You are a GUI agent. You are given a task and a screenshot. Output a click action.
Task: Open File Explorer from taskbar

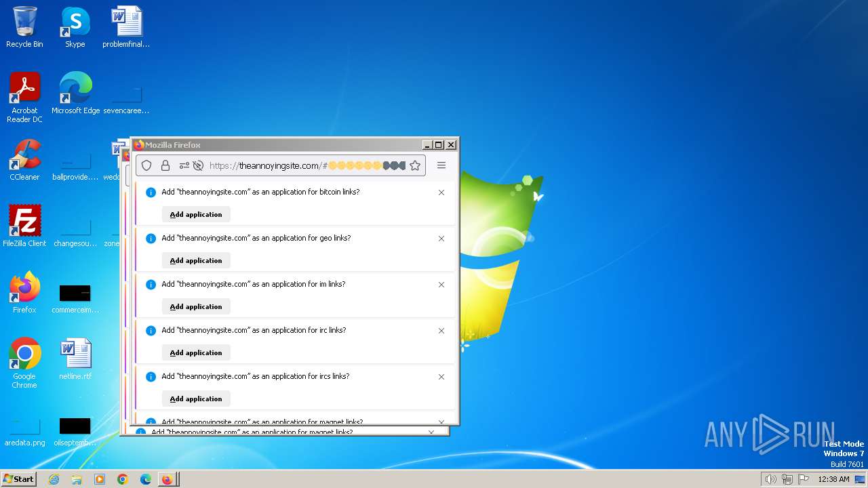click(77, 479)
